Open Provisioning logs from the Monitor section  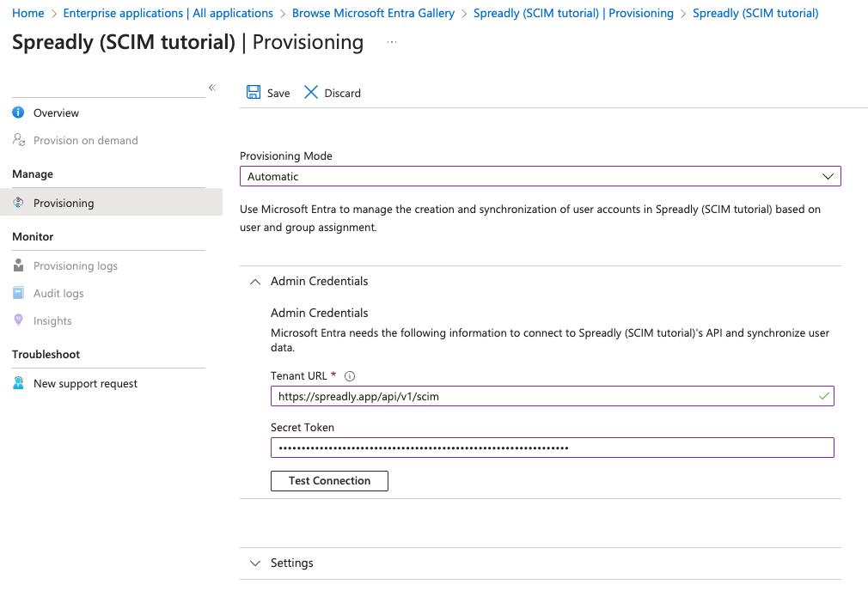pyautogui.click(x=18, y=265)
